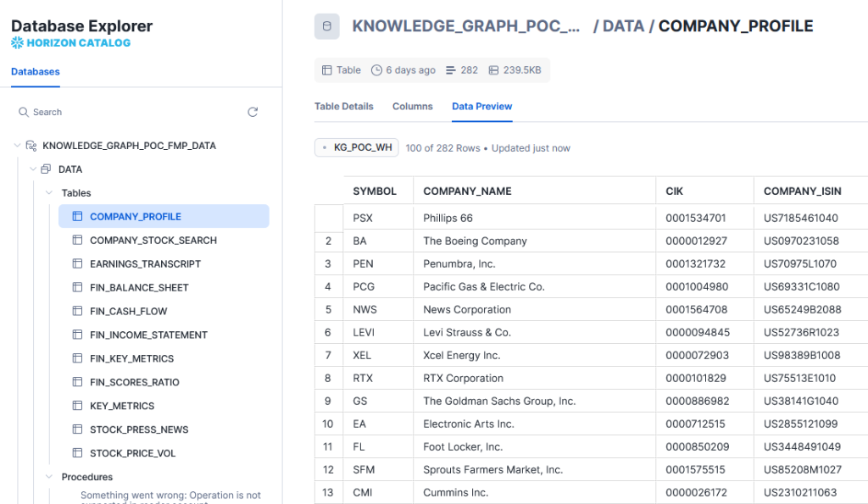
Task: Select the KG_POC_WH warehouse button
Action: pyautogui.click(x=357, y=147)
